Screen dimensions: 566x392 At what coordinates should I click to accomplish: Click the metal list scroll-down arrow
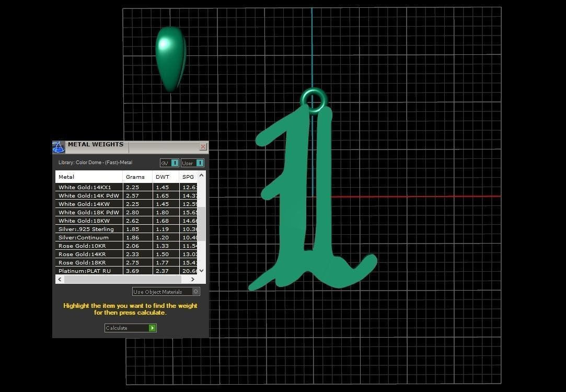point(201,270)
